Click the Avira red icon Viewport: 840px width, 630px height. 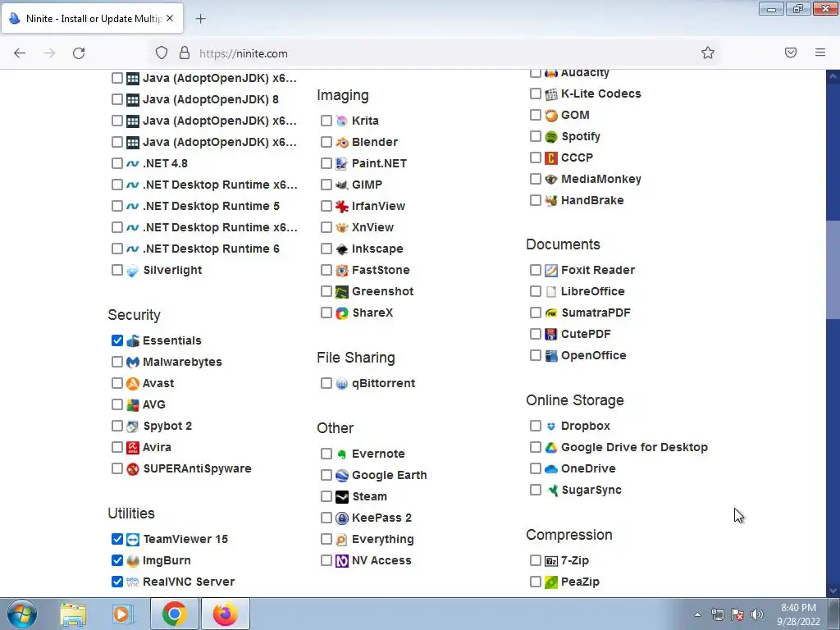[133, 447]
